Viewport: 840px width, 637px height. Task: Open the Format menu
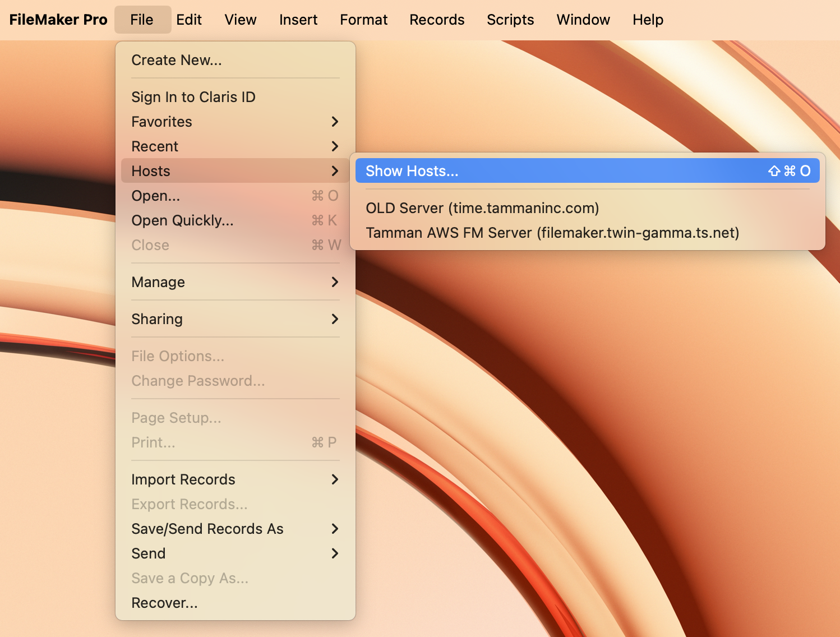click(x=364, y=20)
